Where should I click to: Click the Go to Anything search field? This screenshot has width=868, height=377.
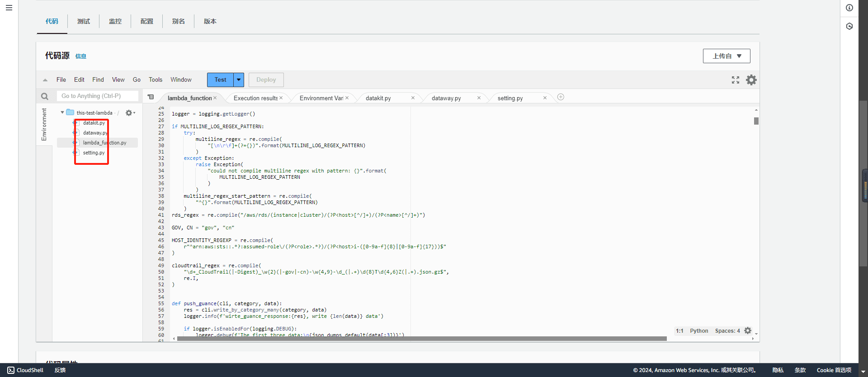pos(98,96)
